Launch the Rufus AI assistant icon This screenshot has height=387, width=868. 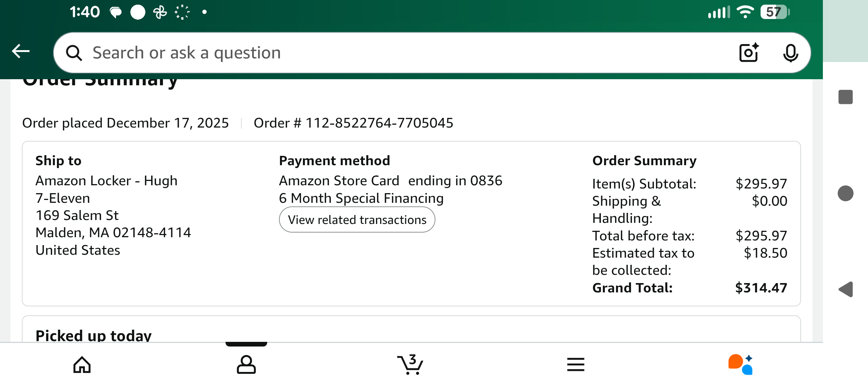pyautogui.click(x=740, y=364)
